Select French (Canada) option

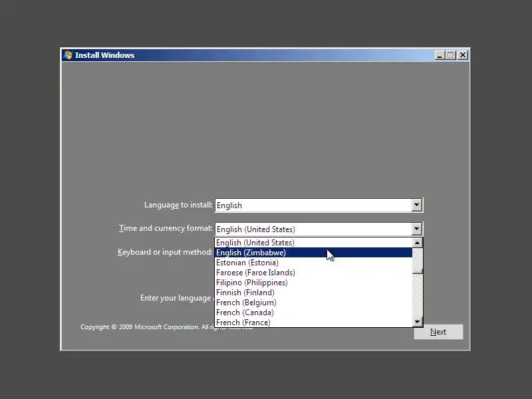pos(314,313)
